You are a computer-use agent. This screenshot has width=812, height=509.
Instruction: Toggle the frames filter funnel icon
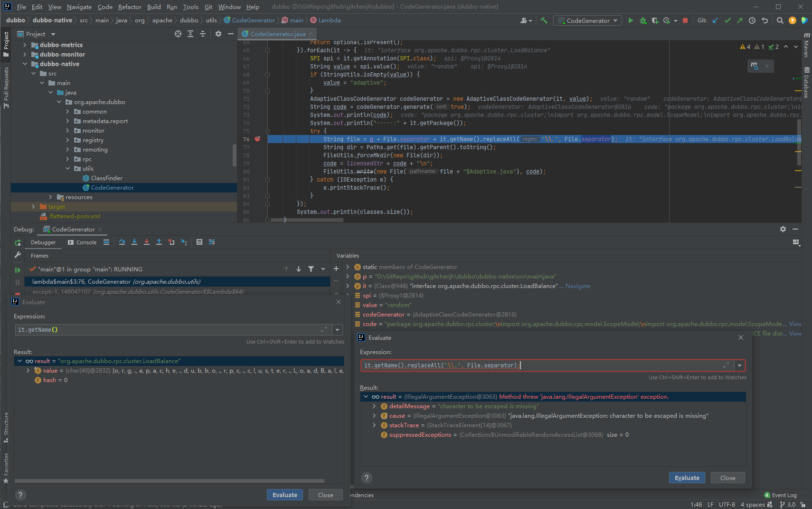[x=311, y=269]
